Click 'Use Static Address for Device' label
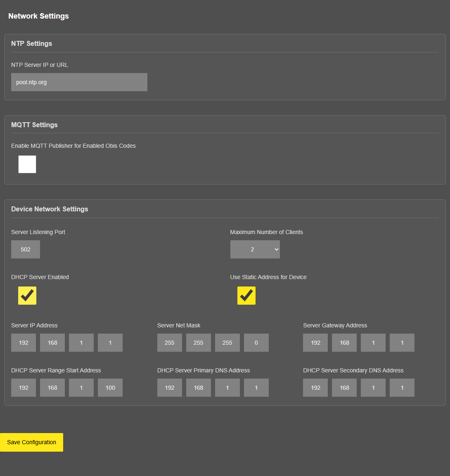The height and width of the screenshot is (476, 450). pyautogui.click(x=268, y=277)
